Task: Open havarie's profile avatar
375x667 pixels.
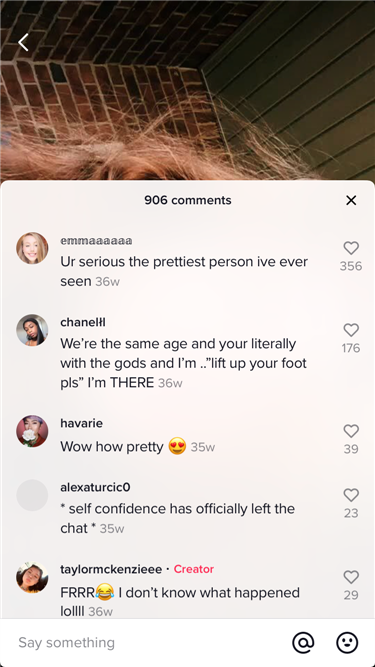Action: point(32,431)
